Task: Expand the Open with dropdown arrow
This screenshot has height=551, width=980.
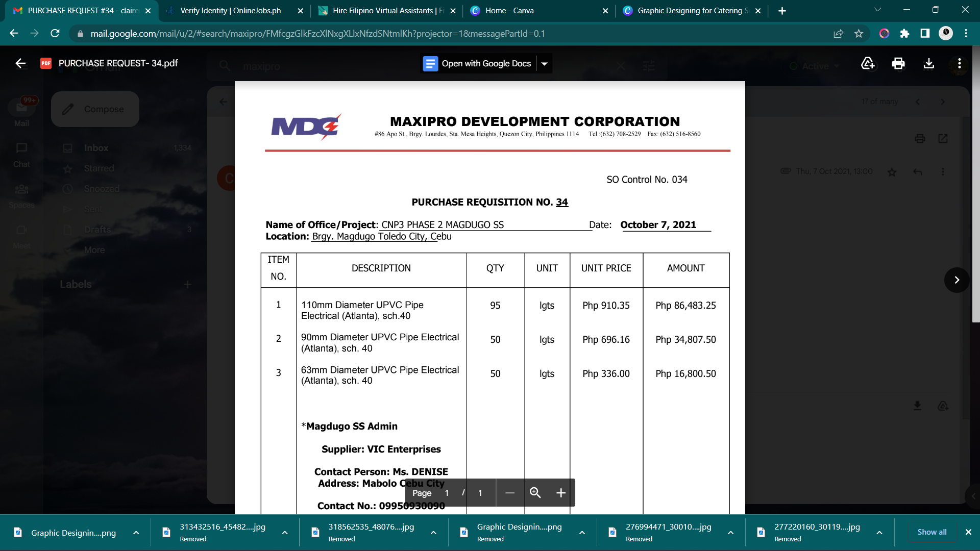Action: pos(545,64)
